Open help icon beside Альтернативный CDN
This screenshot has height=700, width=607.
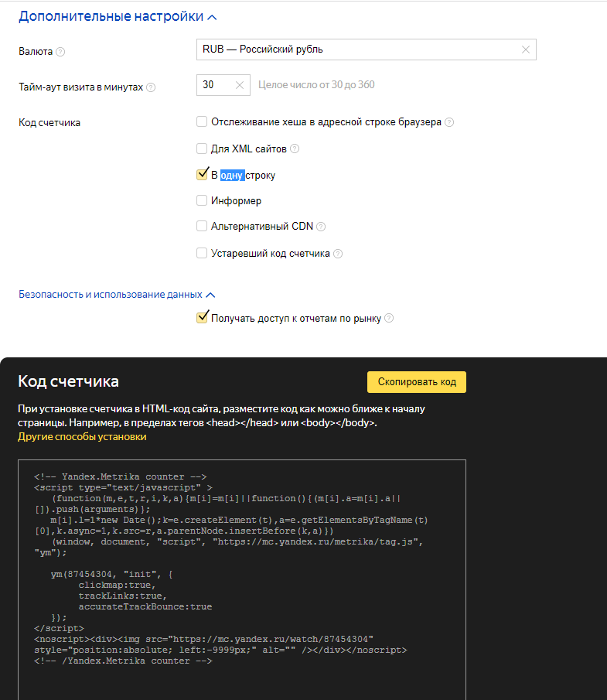(321, 227)
